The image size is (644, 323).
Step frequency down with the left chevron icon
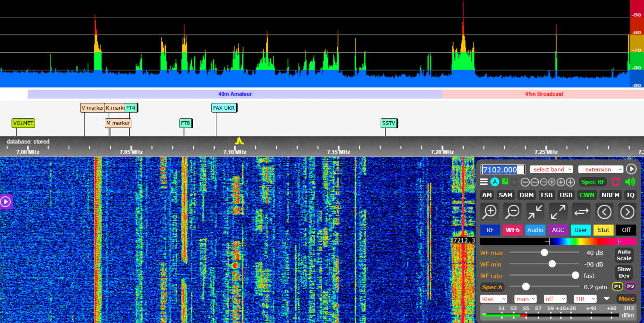pos(604,212)
